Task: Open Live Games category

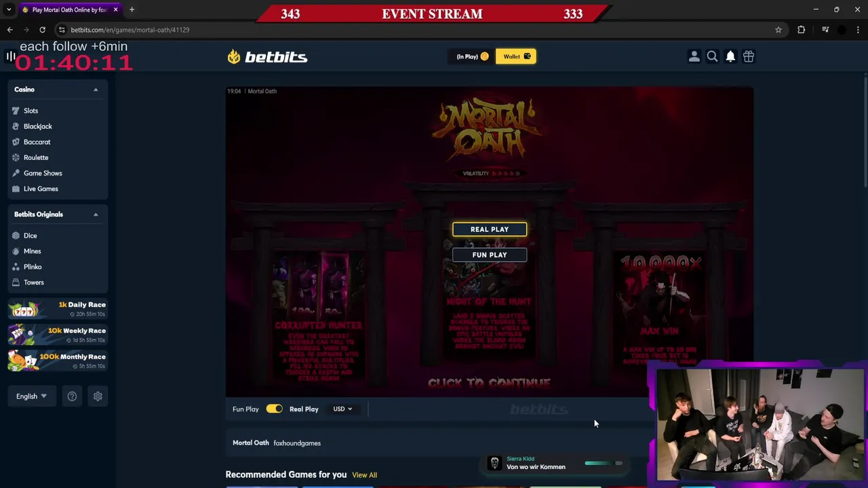Action: 41,188
